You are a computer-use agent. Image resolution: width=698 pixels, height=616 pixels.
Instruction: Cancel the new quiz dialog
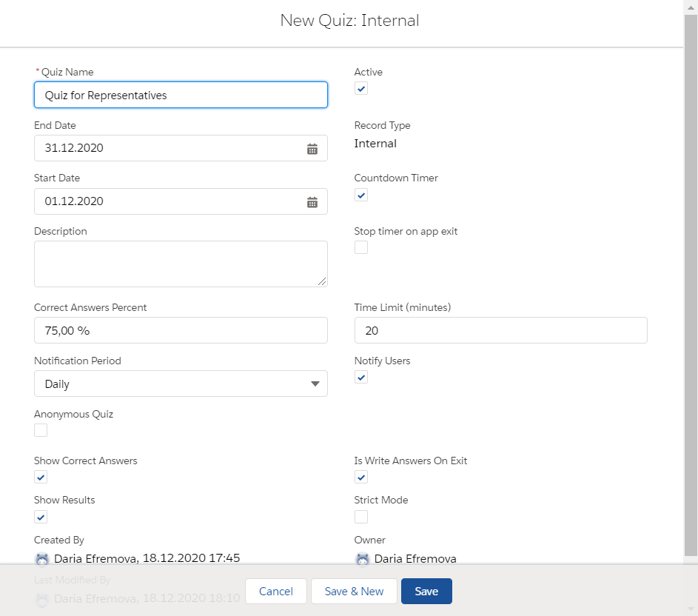point(275,591)
